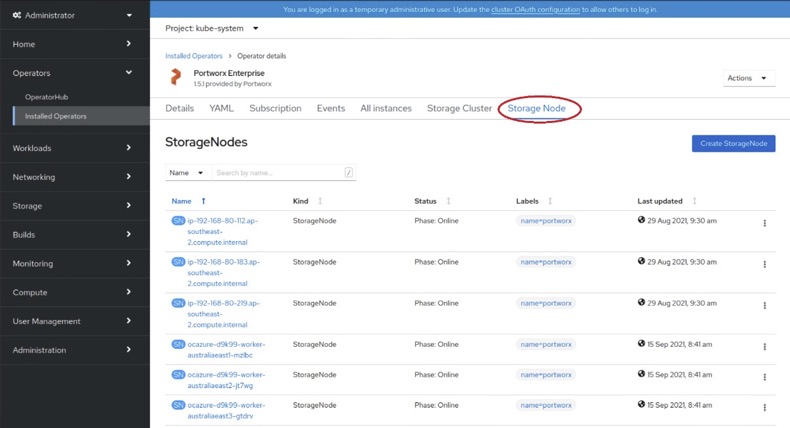
Task: Expand the User Management navigation section
Action: click(75, 321)
